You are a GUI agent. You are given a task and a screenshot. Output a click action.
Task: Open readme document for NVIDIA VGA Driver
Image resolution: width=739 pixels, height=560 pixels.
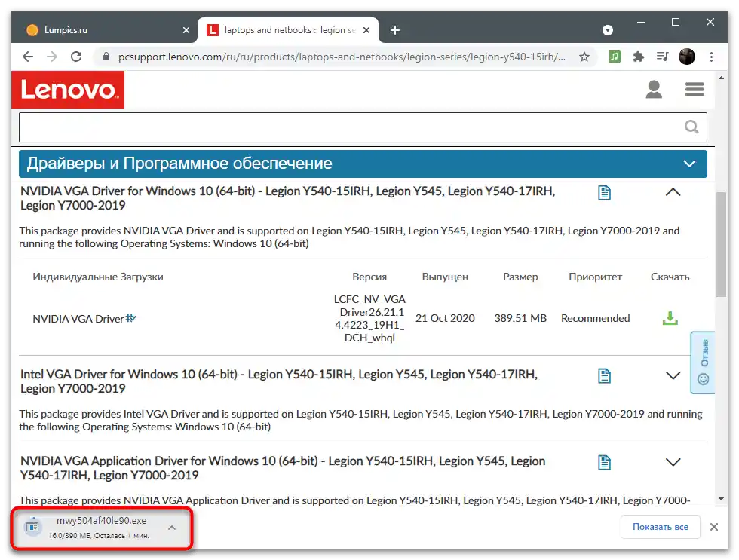coord(604,193)
